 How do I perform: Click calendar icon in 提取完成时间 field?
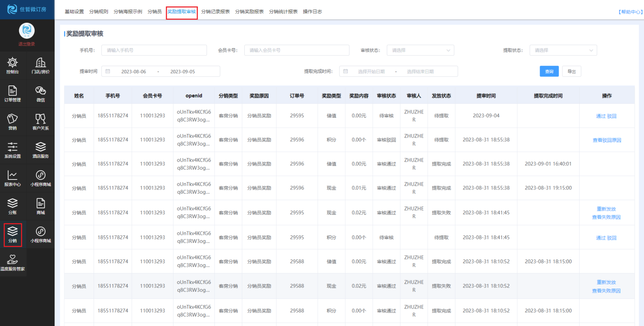(346, 71)
